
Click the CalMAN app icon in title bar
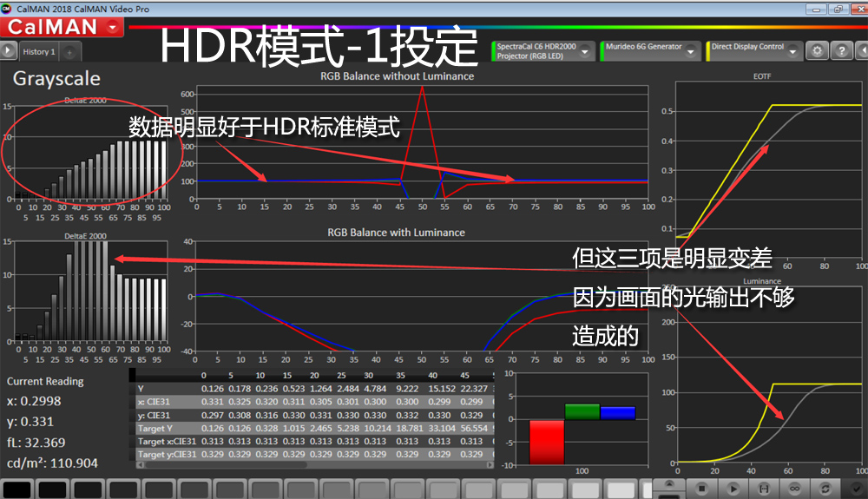click(x=6, y=9)
